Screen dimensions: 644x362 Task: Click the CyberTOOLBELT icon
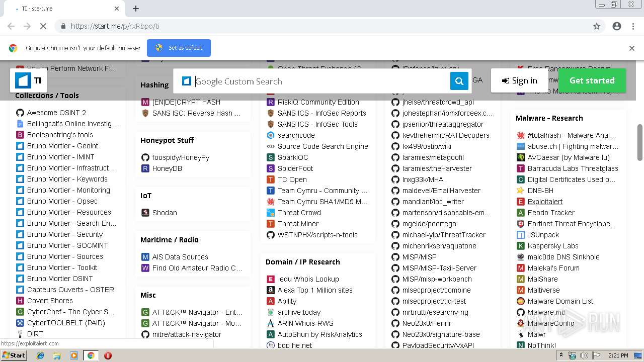click(20, 323)
